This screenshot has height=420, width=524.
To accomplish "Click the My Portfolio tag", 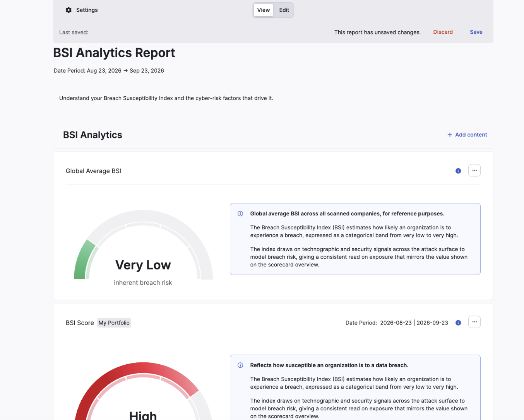I will 114,323.
